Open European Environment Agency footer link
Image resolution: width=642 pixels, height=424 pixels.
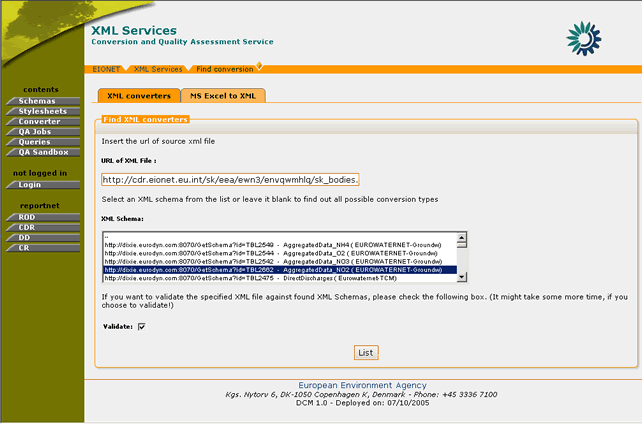[x=362, y=385]
